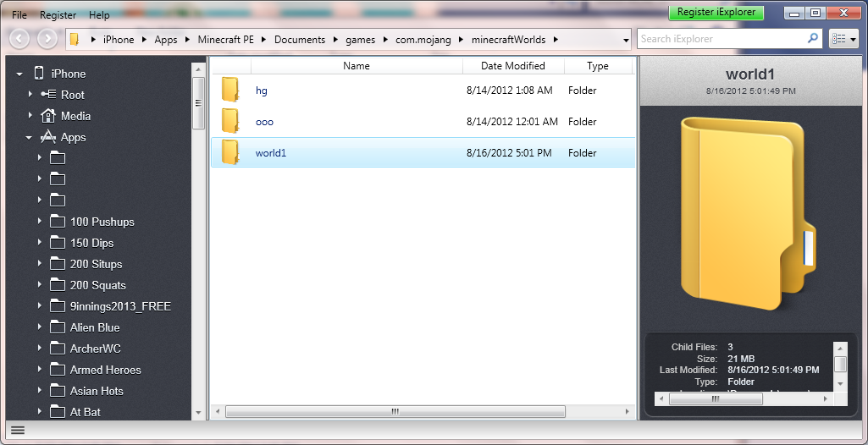Open the File menu

coord(19,15)
